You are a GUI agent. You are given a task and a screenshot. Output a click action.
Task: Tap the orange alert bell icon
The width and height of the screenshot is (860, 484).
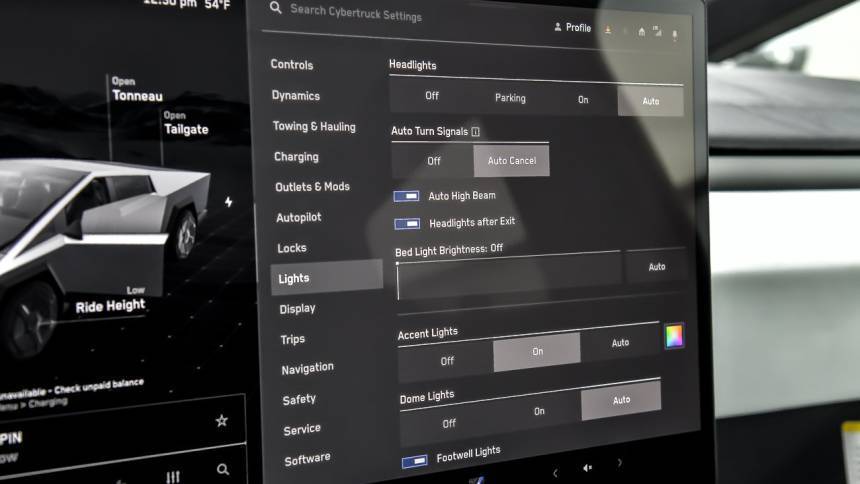tap(608, 30)
